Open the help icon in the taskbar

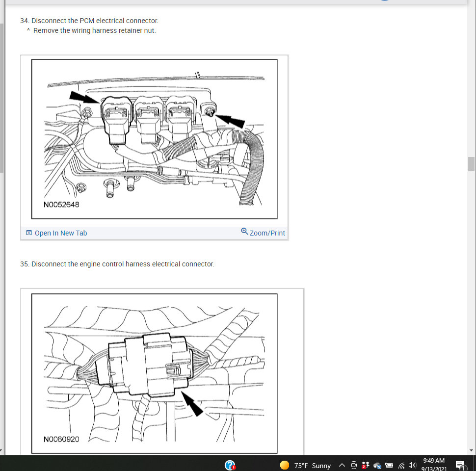pyautogui.click(x=230, y=465)
